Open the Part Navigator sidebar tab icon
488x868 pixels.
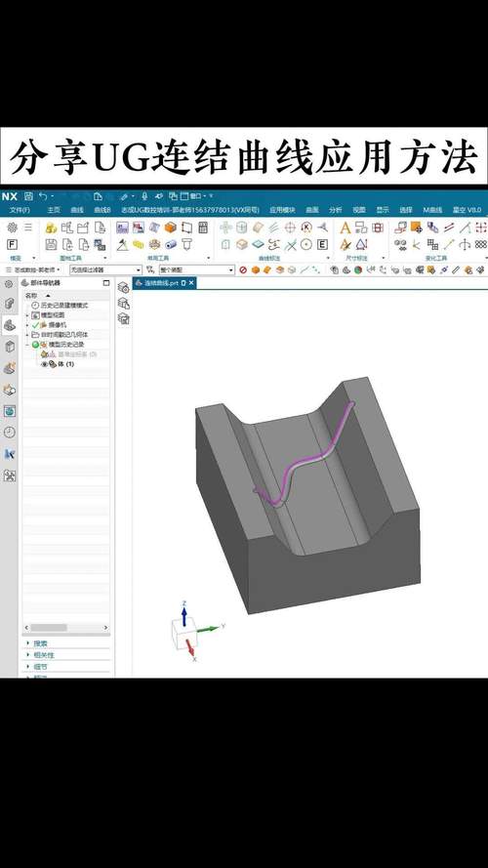[x=10, y=325]
